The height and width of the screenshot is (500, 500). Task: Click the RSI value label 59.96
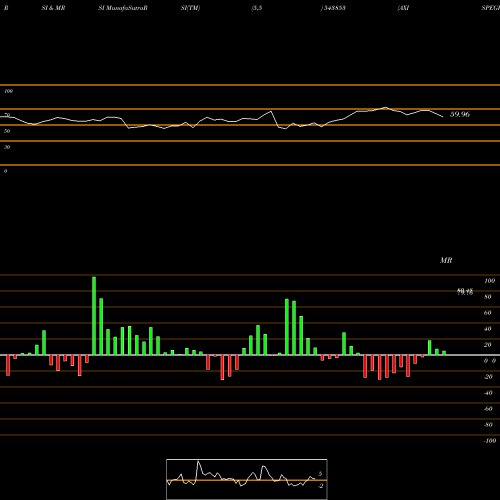[x=460, y=114]
